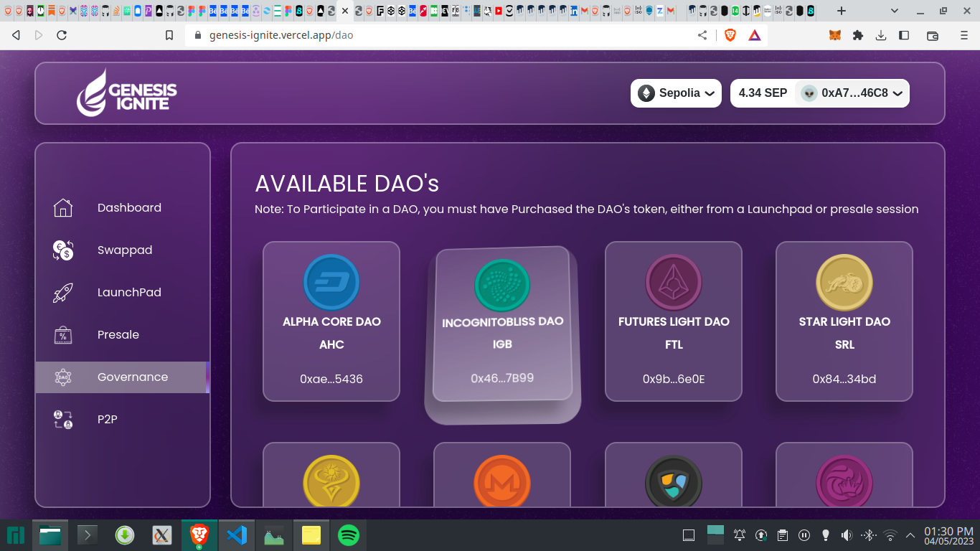The width and height of the screenshot is (980, 551).
Task: Open a new browser tab
Action: click(x=842, y=11)
